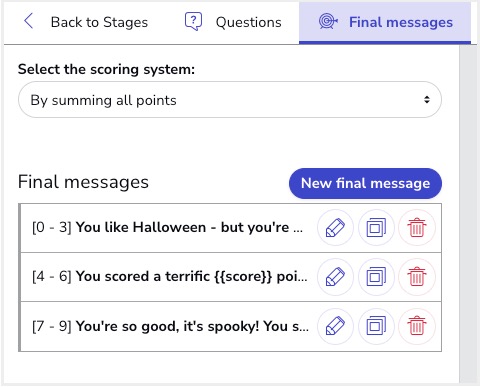Viewport: 480px width, 387px height.
Task: Delete the [7 - 9] final message
Action: (417, 326)
